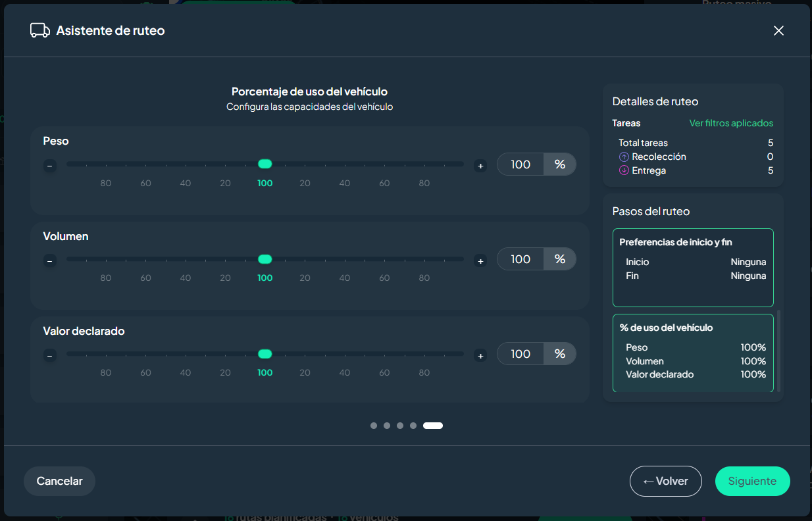The height and width of the screenshot is (521, 812).
Task: Click the Siguiente button
Action: 752,481
